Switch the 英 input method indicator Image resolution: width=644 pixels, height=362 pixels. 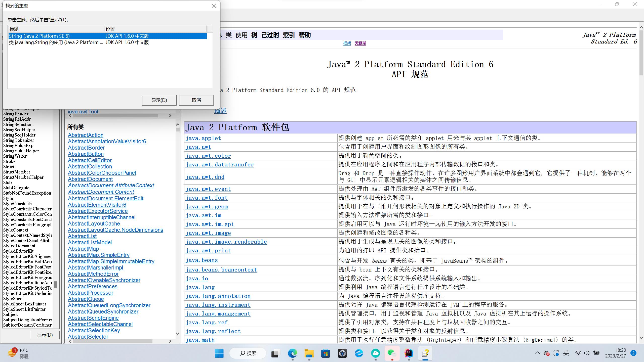pyautogui.click(x=566, y=353)
